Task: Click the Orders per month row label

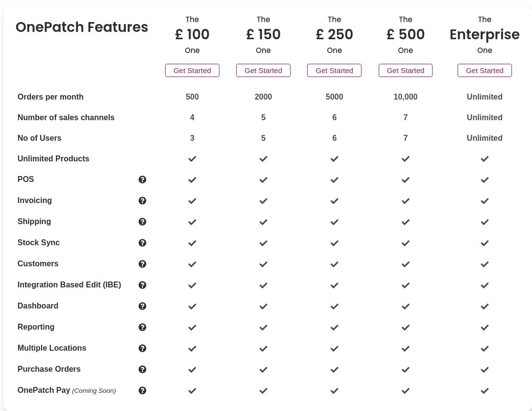Action: coord(50,97)
